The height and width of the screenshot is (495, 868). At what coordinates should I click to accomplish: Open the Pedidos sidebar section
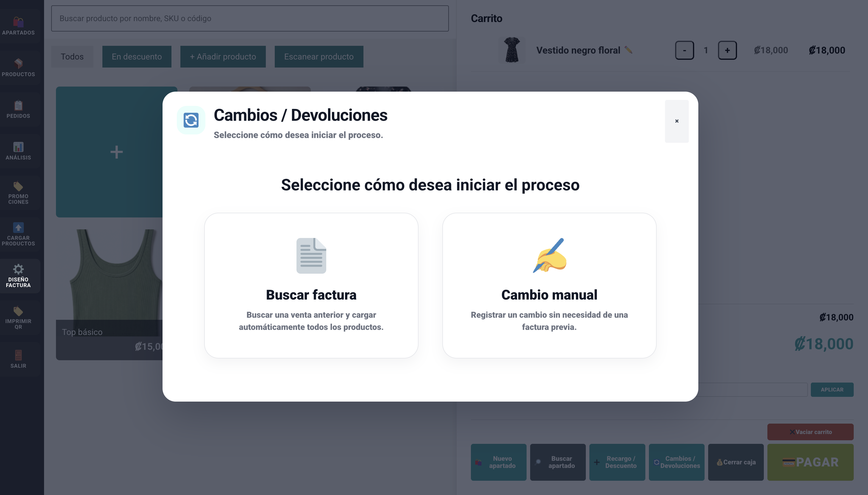click(x=18, y=109)
